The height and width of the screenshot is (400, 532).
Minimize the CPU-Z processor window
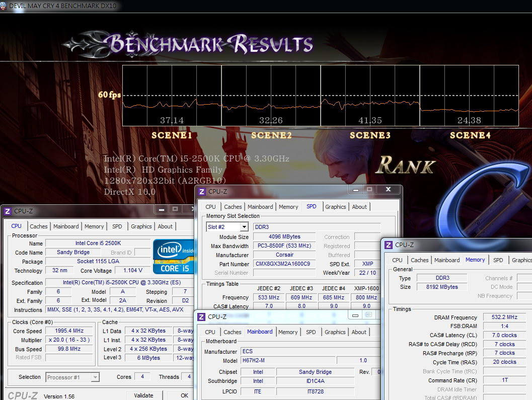click(x=161, y=209)
